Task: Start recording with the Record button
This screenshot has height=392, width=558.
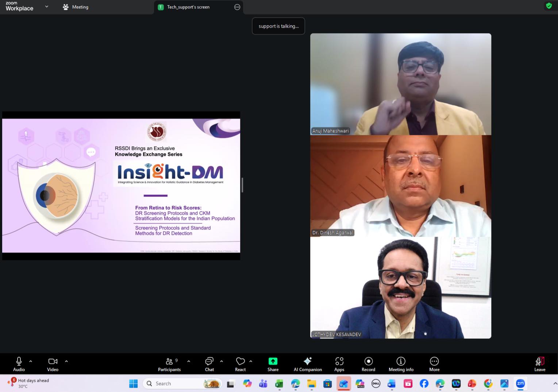Action: pos(368,364)
